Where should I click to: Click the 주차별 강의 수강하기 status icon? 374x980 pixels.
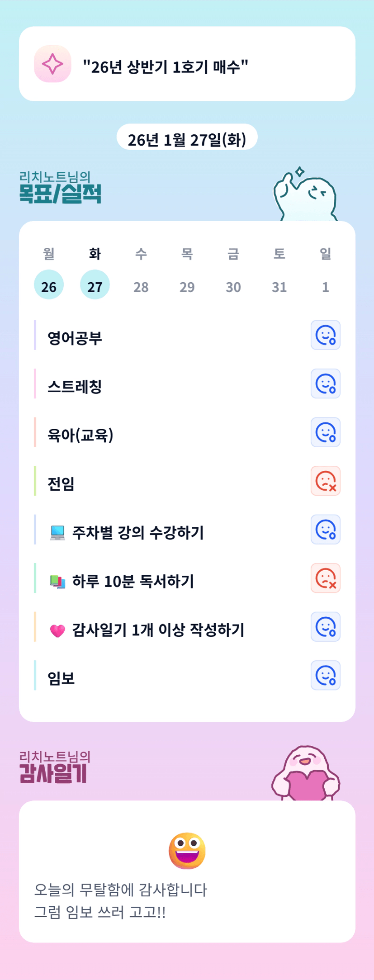pos(325,530)
